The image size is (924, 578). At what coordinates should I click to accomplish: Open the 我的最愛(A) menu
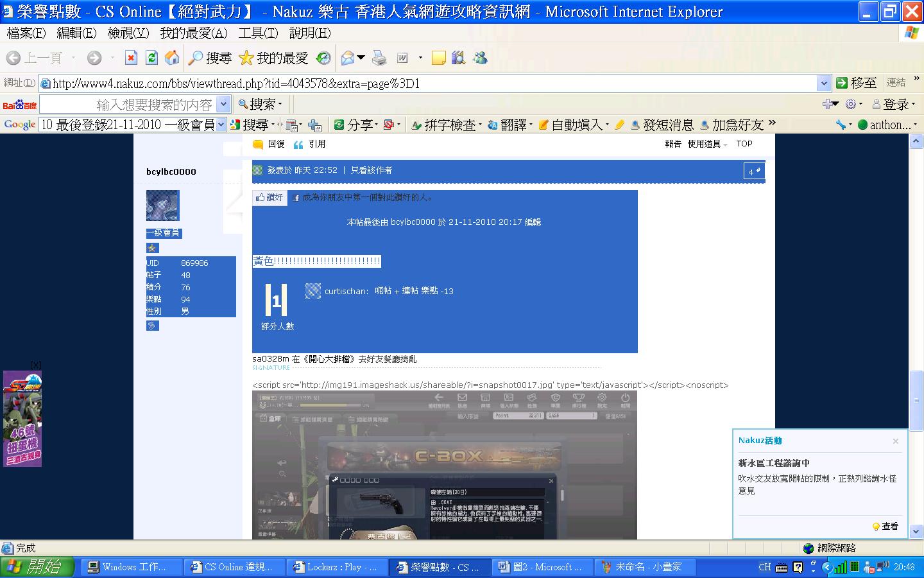pos(193,33)
